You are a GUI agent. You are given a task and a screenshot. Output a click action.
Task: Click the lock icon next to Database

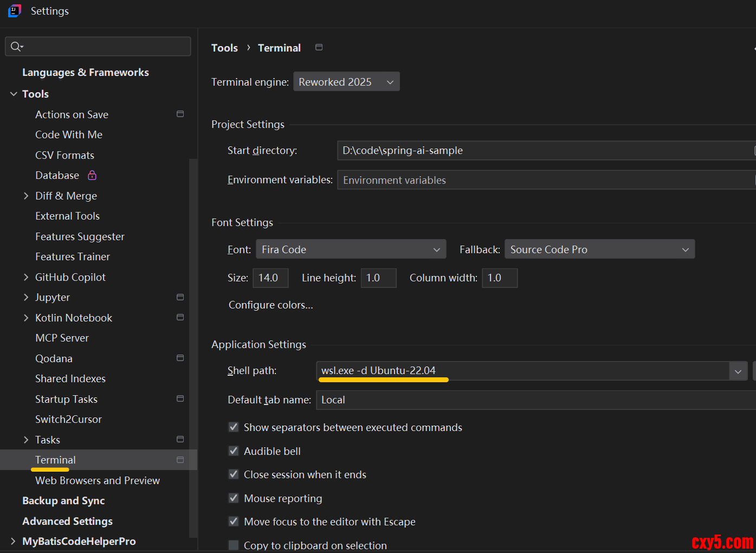coord(92,175)
